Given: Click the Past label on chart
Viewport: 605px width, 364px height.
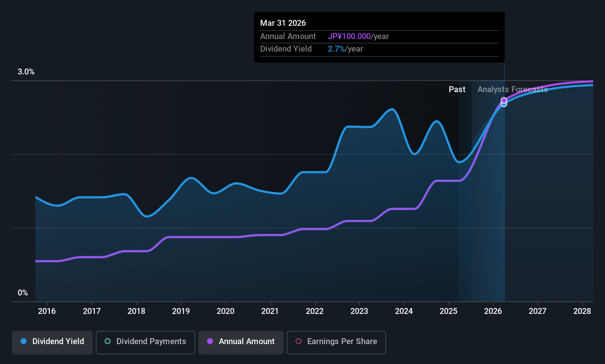Looking at the screenshot, I should [457, 90].
